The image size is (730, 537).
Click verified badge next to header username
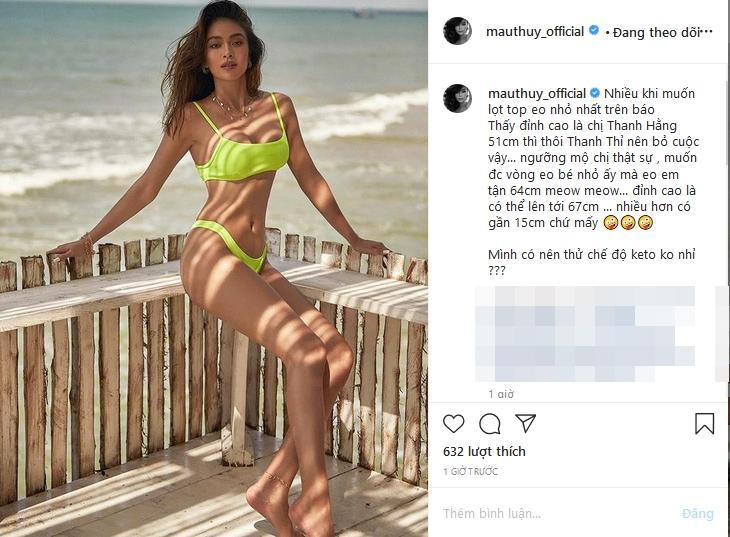point(594,30)
